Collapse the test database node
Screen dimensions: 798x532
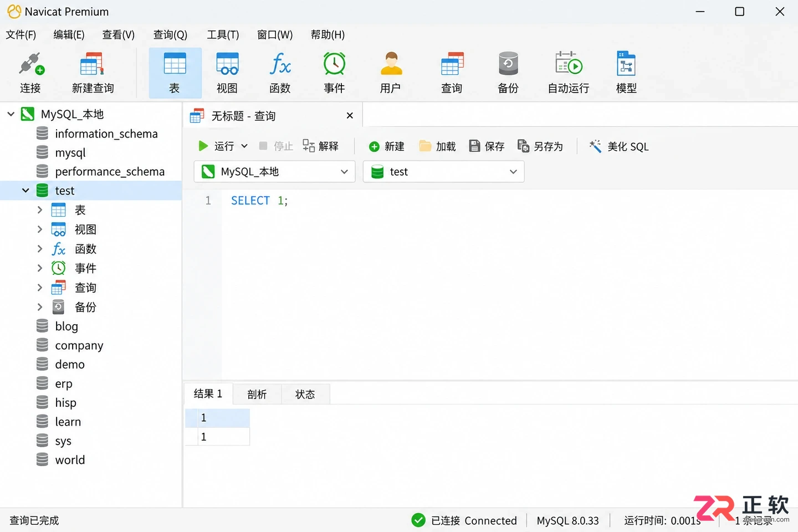(x=25, y=191)
